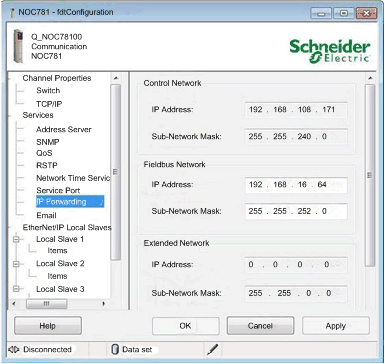The width and height of the screenshot is (385, 364).
Task: Confirm with the OK button
Action: 186,326
